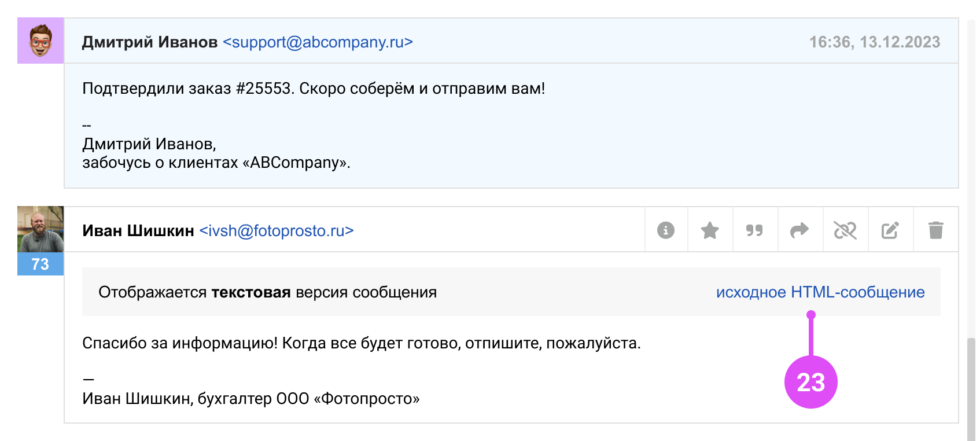The width and height of the screenshot is (980, 441).
Task: Click the pink annotation marker 23
Action: [810, 382]
